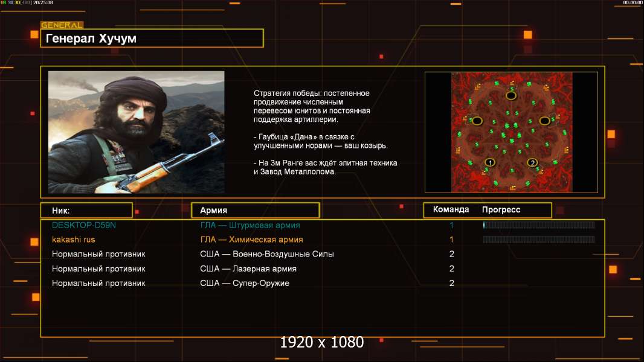The height and width of the screenshot is (362, 644).
Task: Click team number 2 of Военно-Воздушные Силы row
Action: point(452,254)
